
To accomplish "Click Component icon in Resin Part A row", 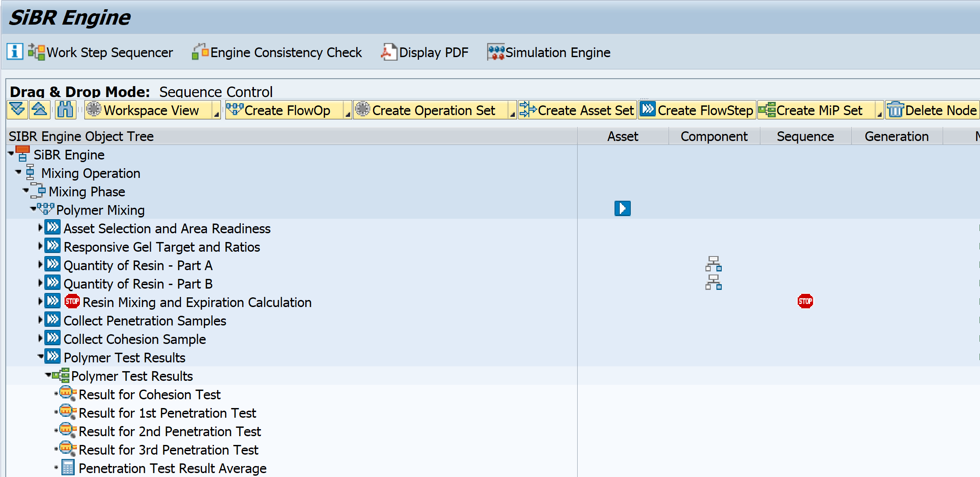I will pos(713,264).
